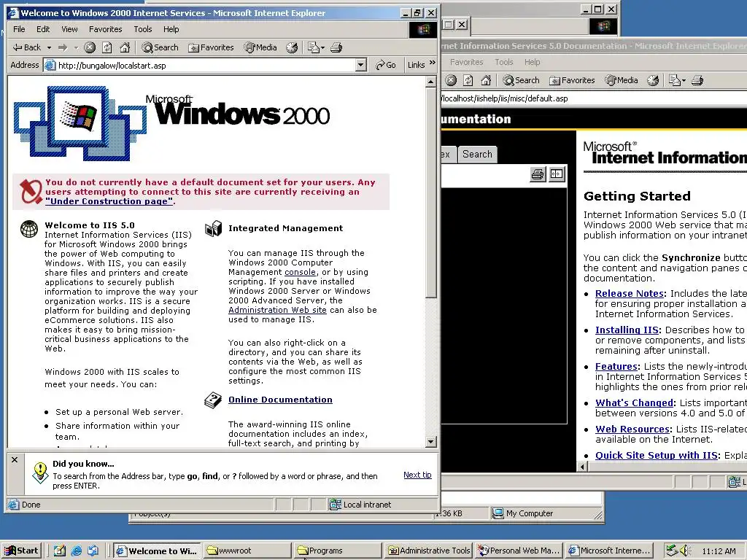Screen dimensions: 747x560
Task: Click the Next tip link
Action: [417, 475]
